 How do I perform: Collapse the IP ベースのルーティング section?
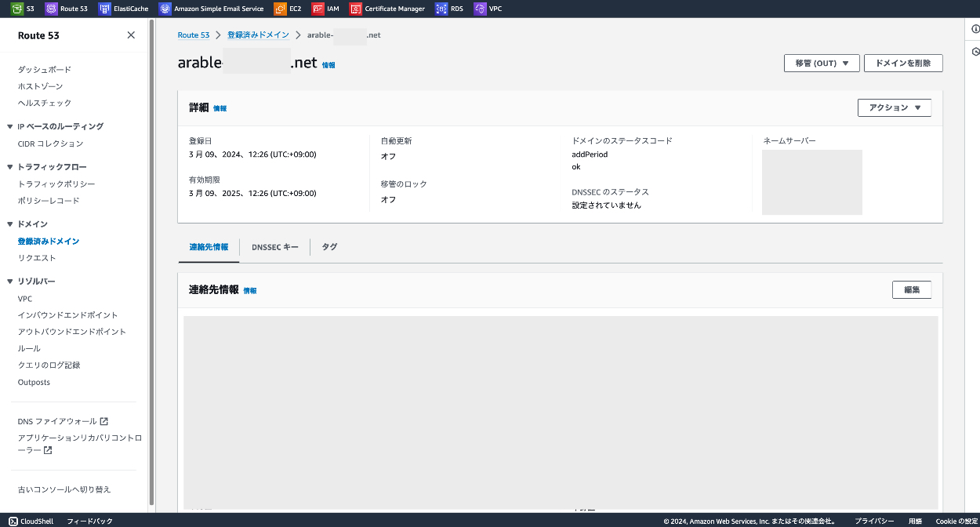(x=9, y=126)
